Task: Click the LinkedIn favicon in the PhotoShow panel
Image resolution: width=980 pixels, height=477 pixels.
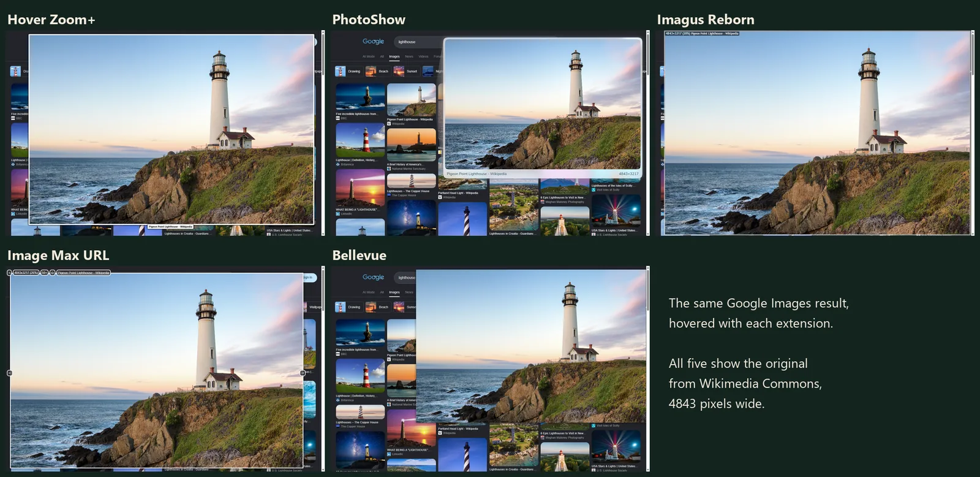Action: click(x=337, y=214)
